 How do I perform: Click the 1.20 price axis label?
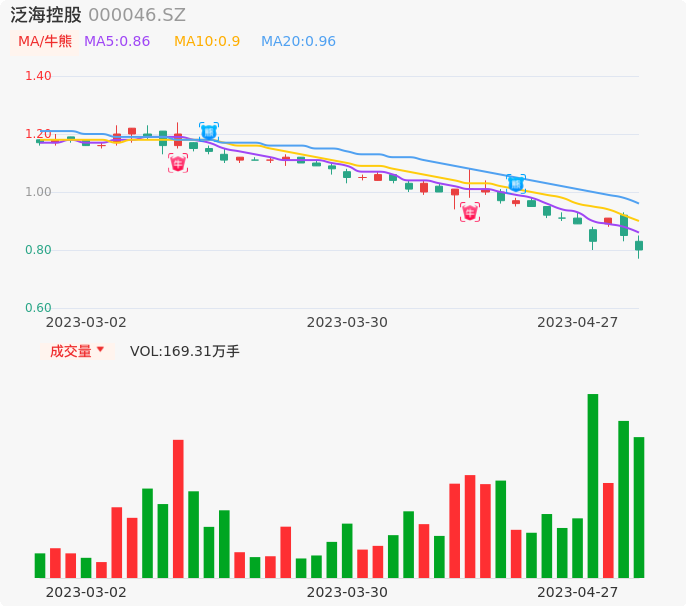point(38,134)
